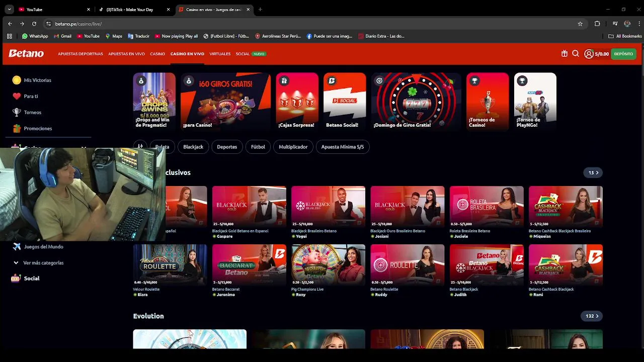The image size is (644, 362).
Task: Filter by Apuesta Mínima S/5 chip
Action: 343,147
